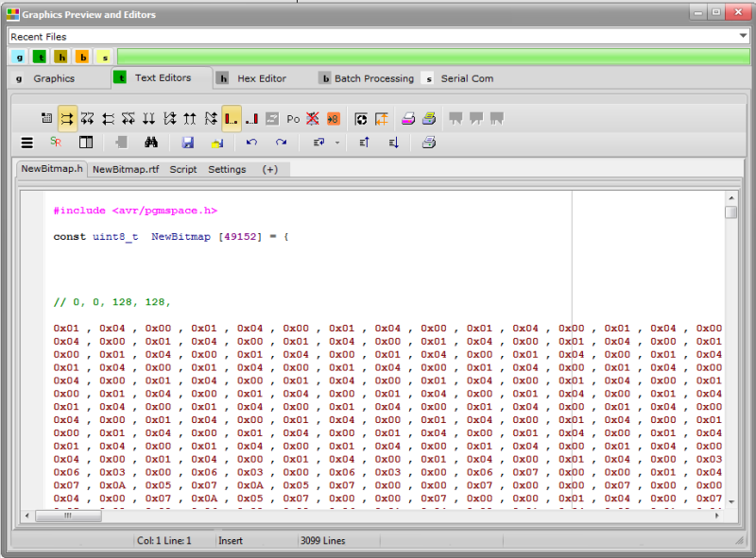This screenshot has width=756, height=558.
Task: Select the zigzag left scan icon
Action: (129, 119)
